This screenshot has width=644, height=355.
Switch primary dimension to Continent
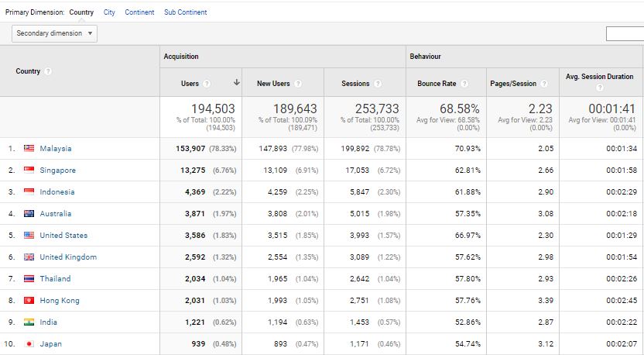[x=139, y=12]
